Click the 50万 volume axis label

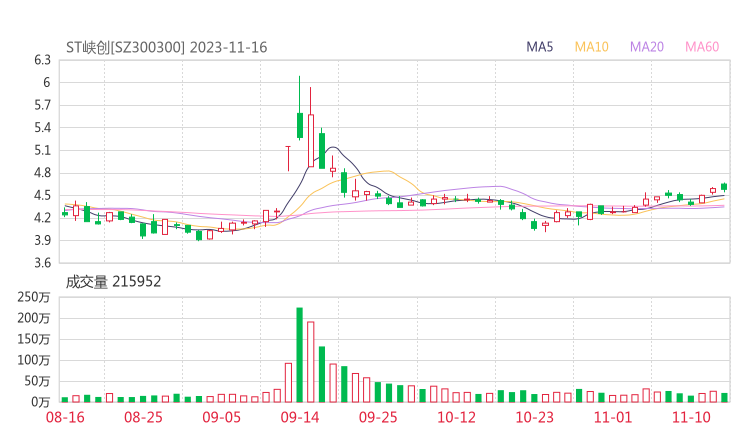(37, 381)
